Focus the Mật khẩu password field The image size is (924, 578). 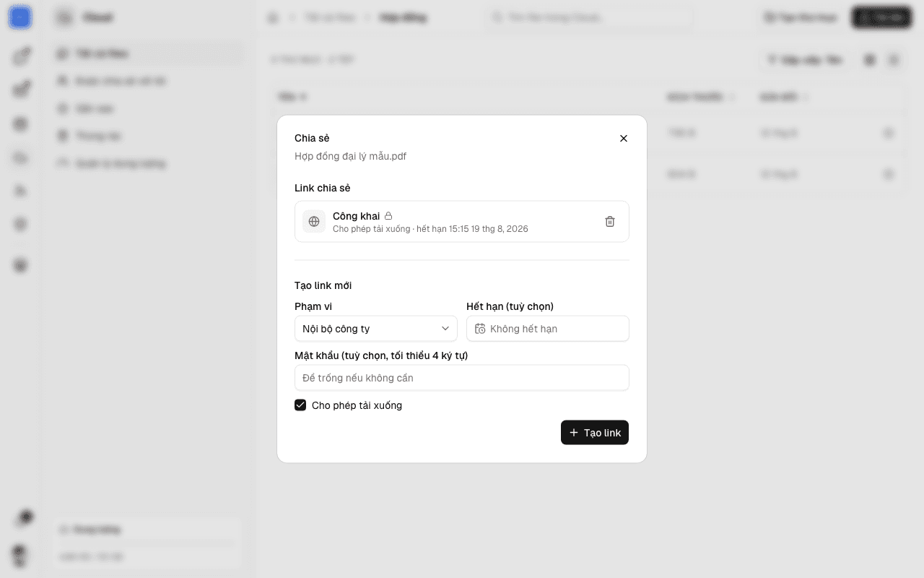pyautogui.click(x=462, y=378)
